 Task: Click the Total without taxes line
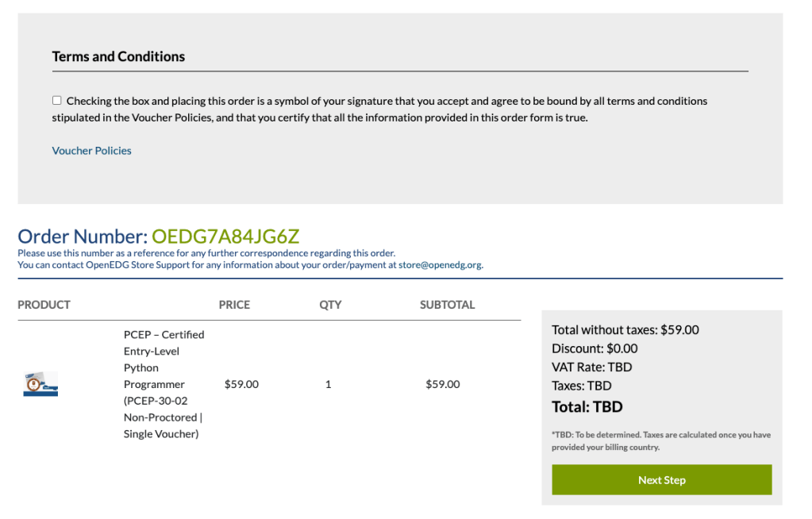[x=625, y=330]
